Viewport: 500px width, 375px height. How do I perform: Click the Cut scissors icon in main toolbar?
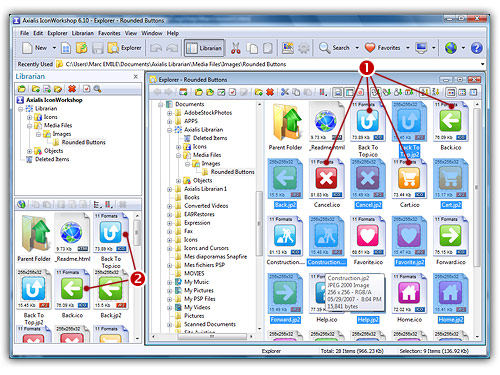pos(236,48)
